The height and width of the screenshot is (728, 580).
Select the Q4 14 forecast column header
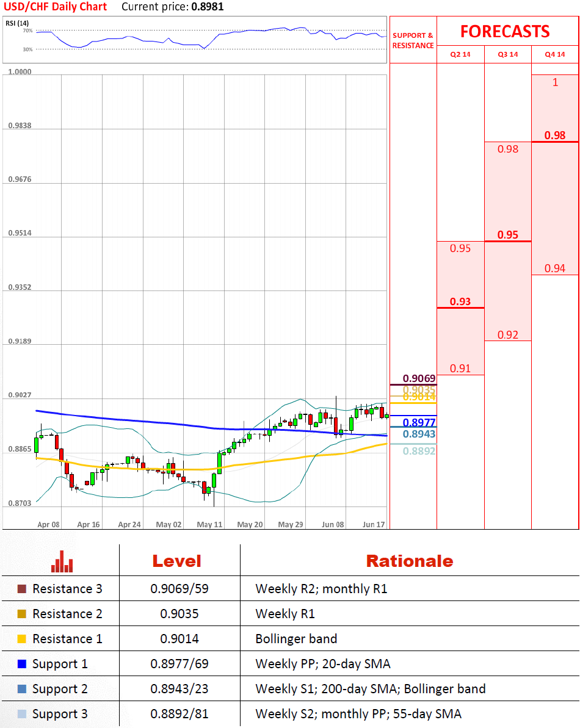[x=555, y=54]
